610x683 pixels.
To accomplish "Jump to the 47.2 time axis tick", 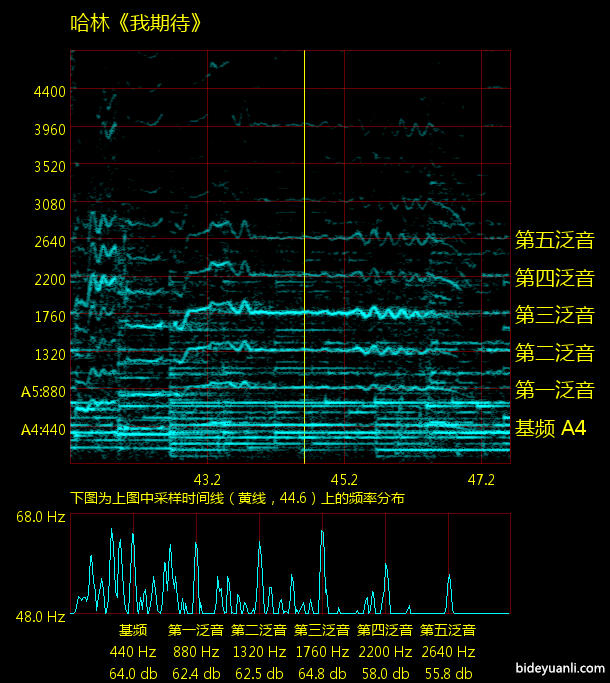I will click(x=481, y=479).
